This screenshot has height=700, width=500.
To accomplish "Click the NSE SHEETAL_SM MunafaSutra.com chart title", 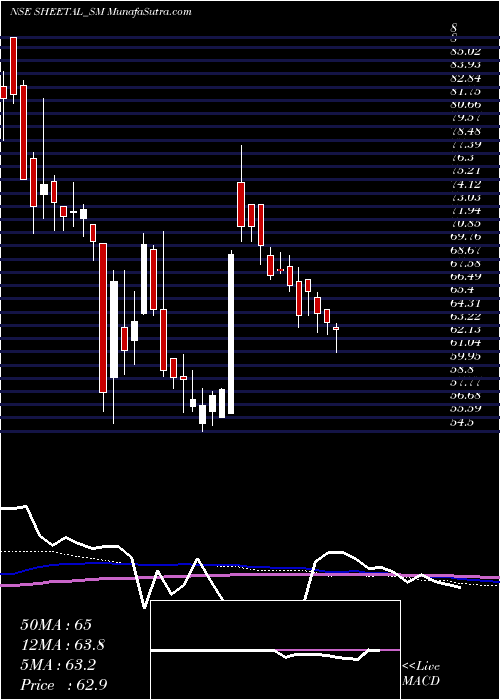I will point(100,12).
